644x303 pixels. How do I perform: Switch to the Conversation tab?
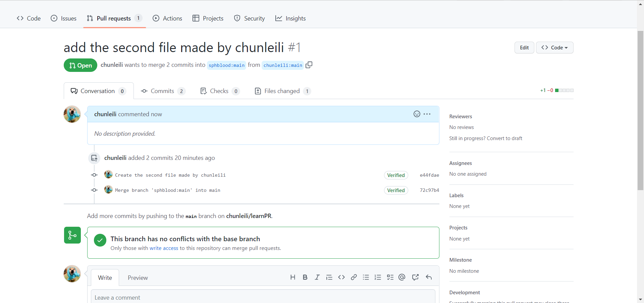pos(99,91)
